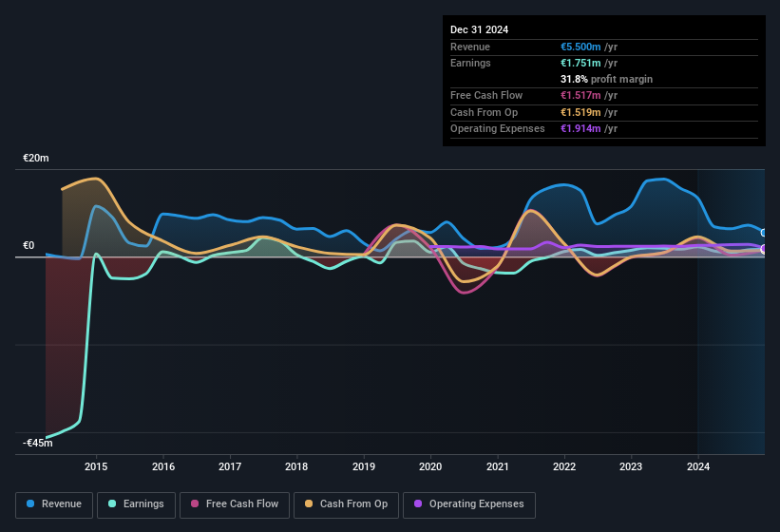Toggle the Earnings series legend button

pyautogui.click(x=136, y=504)
